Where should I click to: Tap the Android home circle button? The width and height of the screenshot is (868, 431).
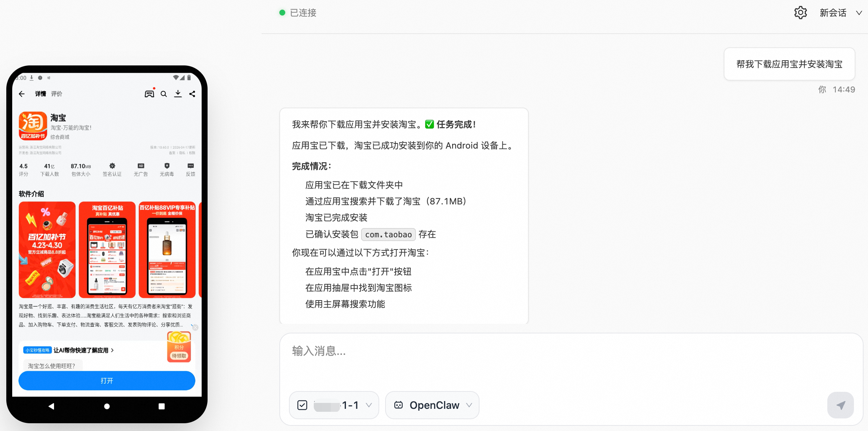click(x=107, y=406)
